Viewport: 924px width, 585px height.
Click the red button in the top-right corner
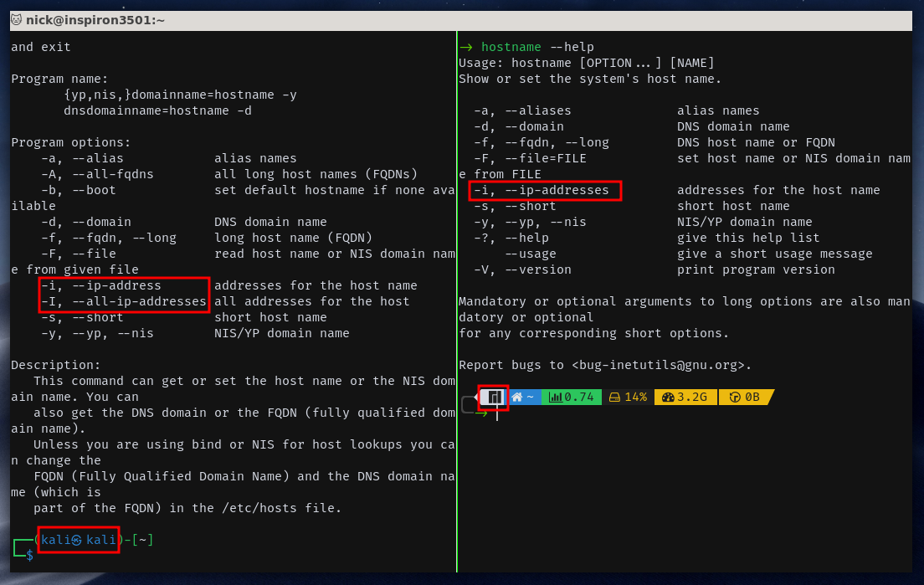coord(904,20)
